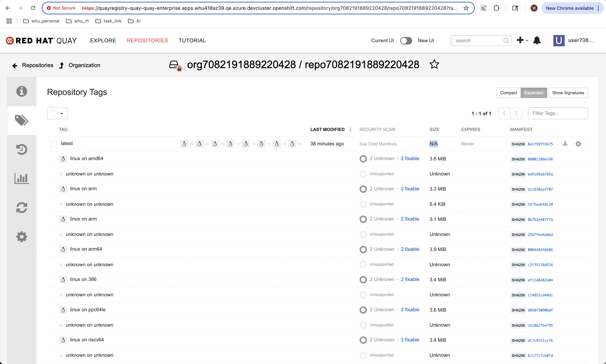Open tag history sidebar icon
606x364 pixels.
[x=22, y=149]
